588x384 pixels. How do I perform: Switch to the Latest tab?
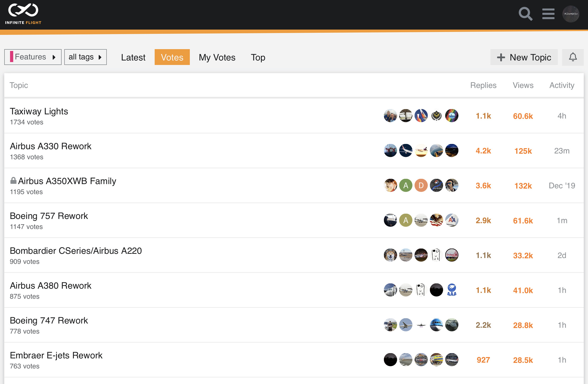133,57
